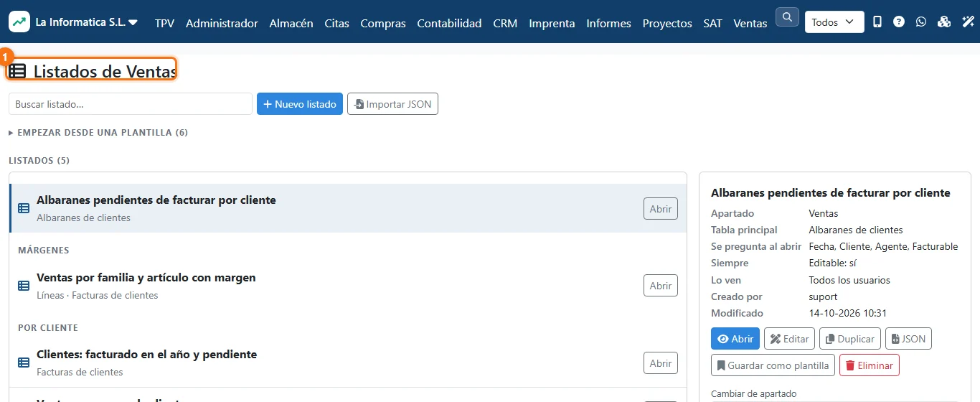Open the Compras menu
980x402 pixels.
pyautogui.click(x=383, y=23)
